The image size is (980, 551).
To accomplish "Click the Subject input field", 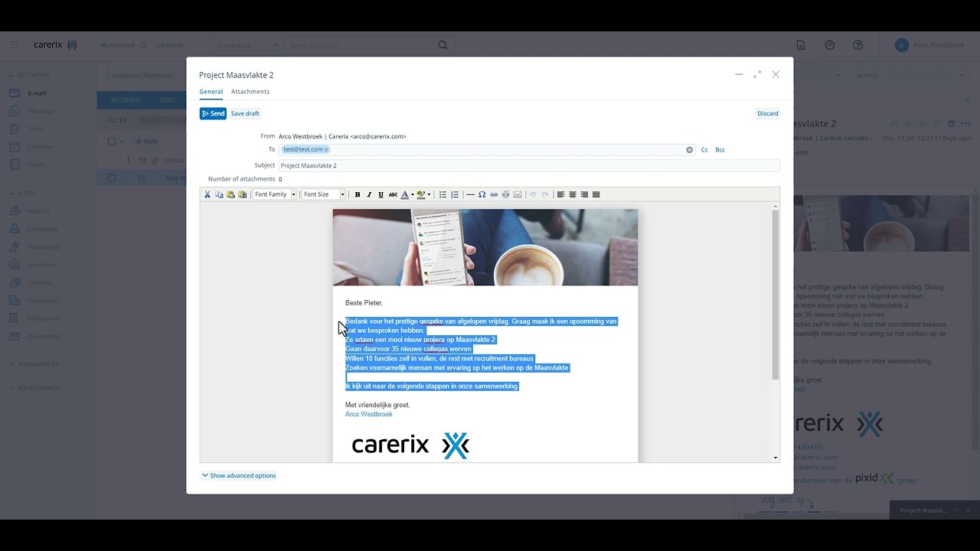I will click(529, 165).
